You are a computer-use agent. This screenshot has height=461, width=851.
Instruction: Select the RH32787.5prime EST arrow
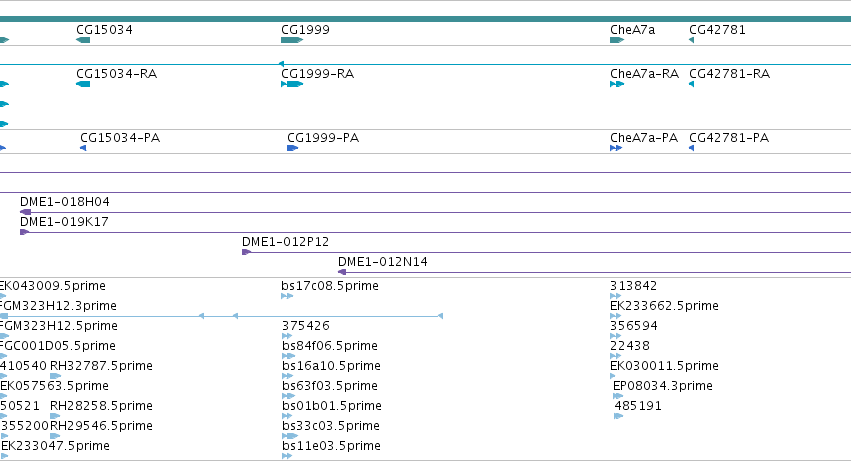point(55,376)
